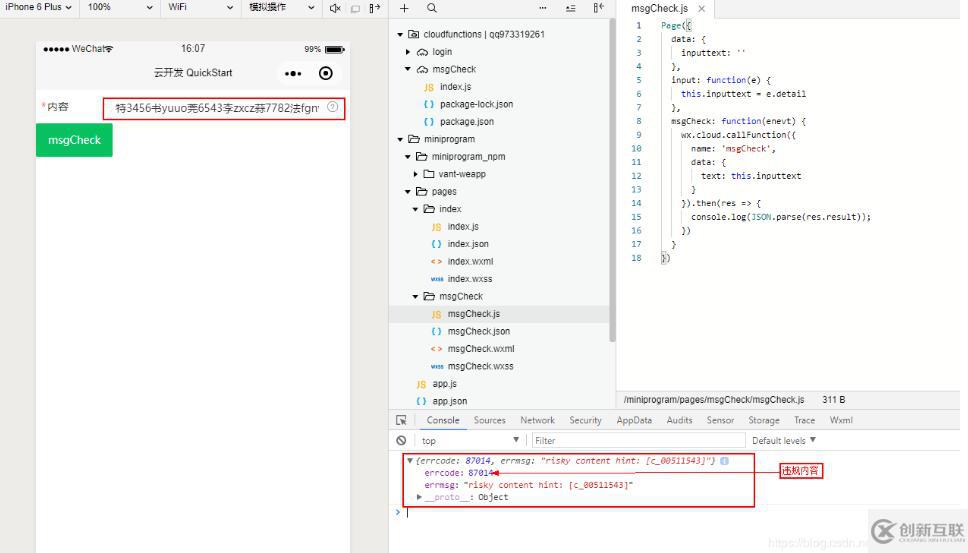Image resolution: width=968 pixels, height=553 pixels.
Task: Click the help icon inside the content field
Action: (x=332, y=107)
